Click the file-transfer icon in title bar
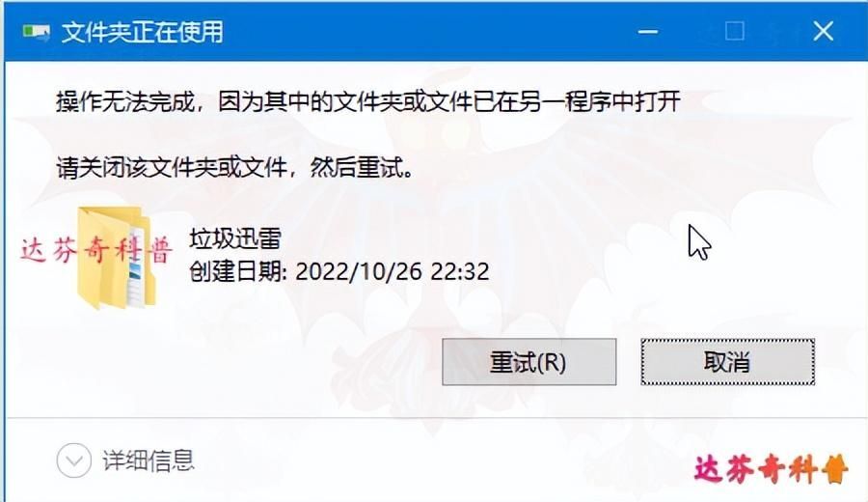The height and width of the screenshot is (502, 868). (x=36, y=32)
